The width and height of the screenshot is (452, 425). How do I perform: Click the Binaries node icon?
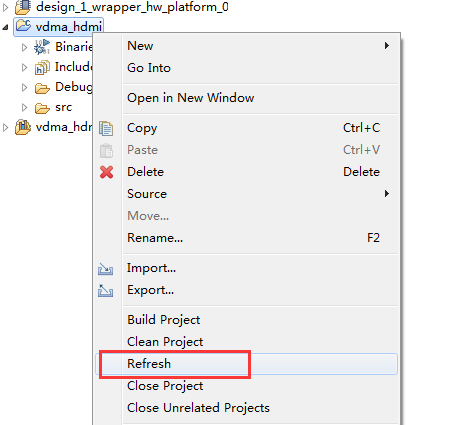click(42, 47)
